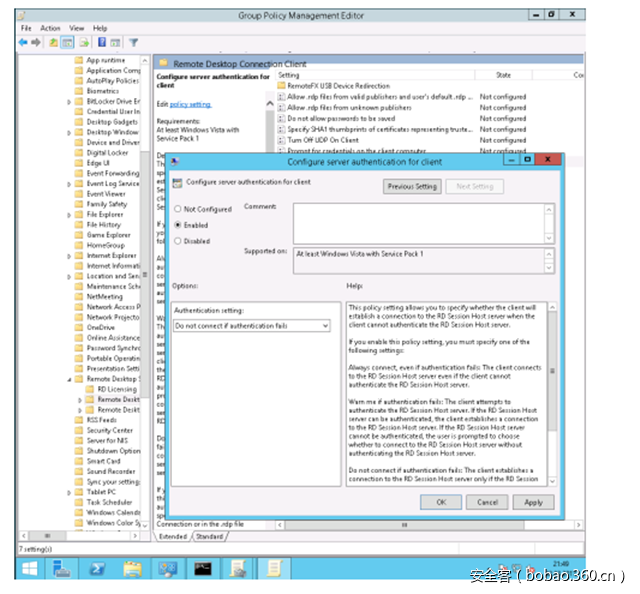Image resolution: width=640 pixels, height=594 pixels.
Task: Click the Back arrow toolbar icon
Action: tap(24, 43)
